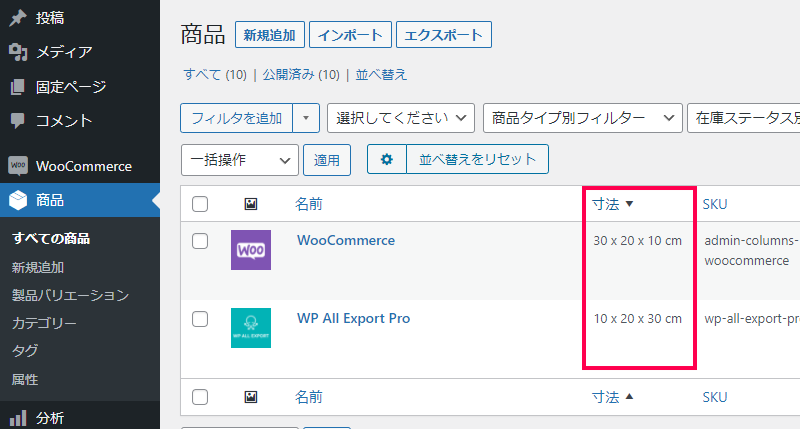Image resolution: width=800 pixels, height=429 pixels.
Task: Select 属性 submenu item
Action: (x=24, y=380)
